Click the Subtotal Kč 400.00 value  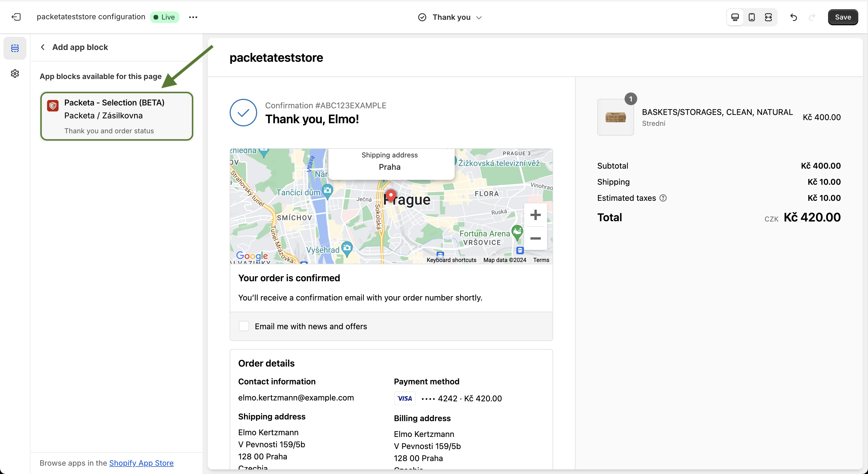[x=820, y=165]
